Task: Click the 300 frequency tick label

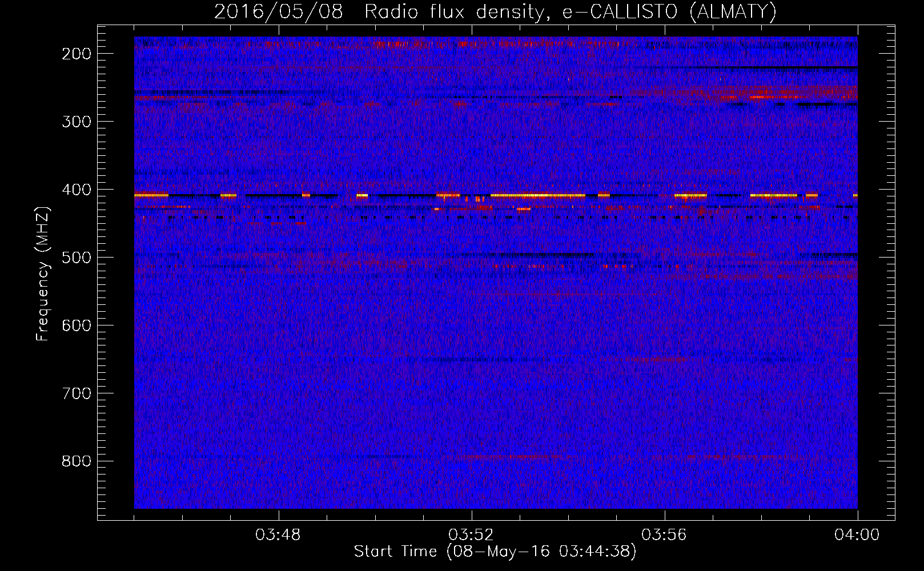Action: point(76,122)
